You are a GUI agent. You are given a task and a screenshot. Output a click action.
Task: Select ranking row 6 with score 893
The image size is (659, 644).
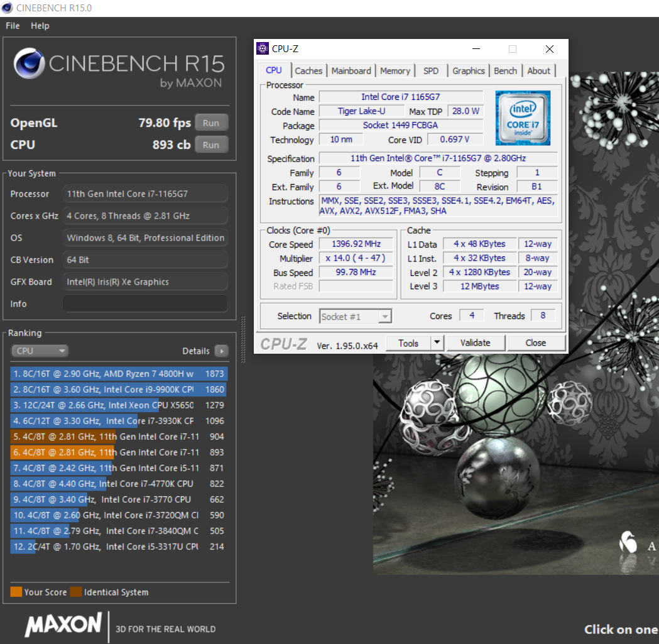coord(119,452)
